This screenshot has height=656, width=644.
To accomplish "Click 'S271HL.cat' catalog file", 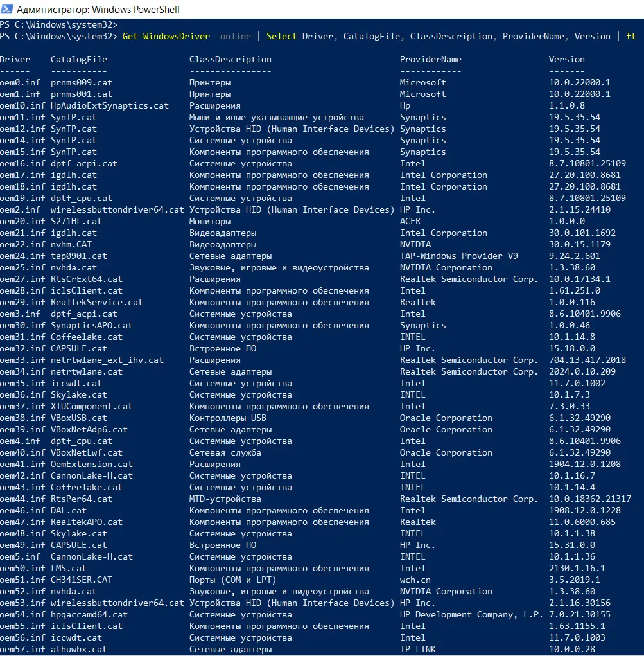I will point(76,221).
